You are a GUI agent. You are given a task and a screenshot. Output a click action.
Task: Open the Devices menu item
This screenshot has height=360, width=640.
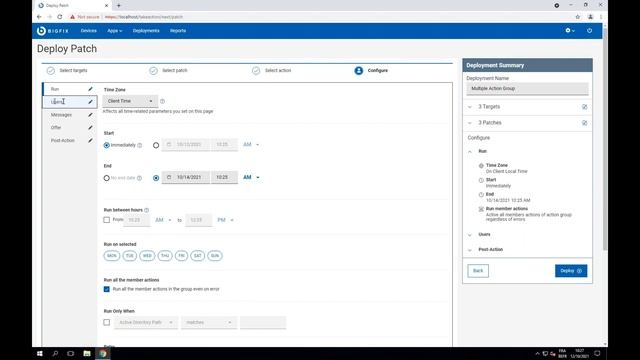pos(89,31)
